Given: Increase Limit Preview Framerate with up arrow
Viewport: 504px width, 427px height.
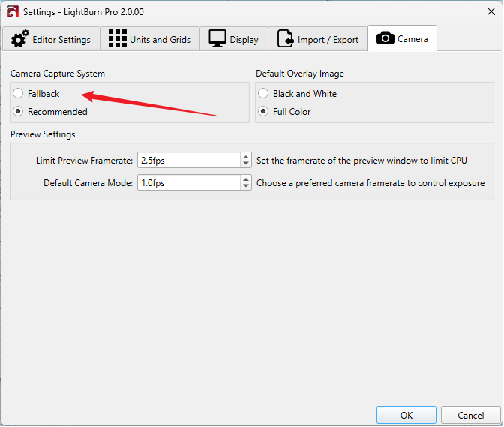Looking at the screenshot, I should pyautogui.click(x=246, y=157).
